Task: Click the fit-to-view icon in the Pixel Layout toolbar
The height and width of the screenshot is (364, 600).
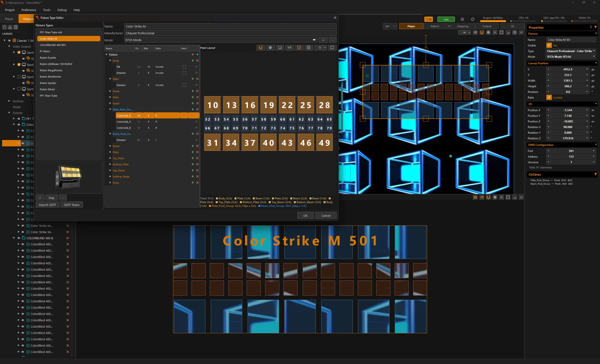Action: (332, 48)
